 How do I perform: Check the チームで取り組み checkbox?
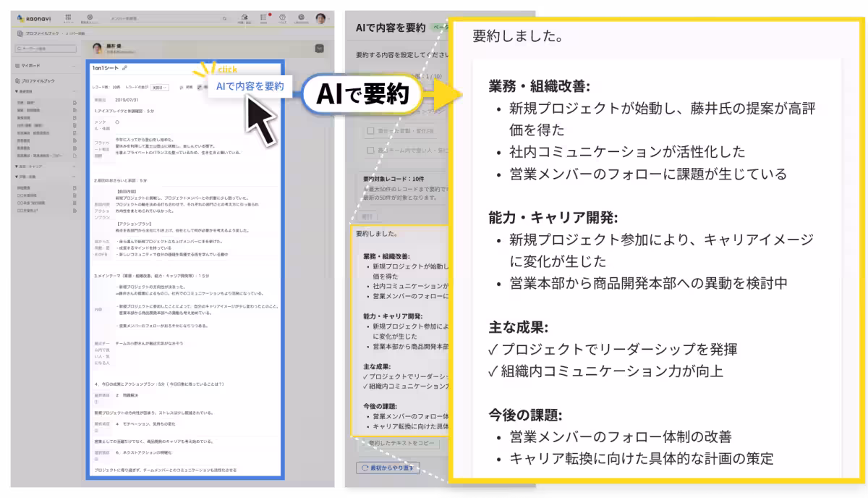point(370,151)
